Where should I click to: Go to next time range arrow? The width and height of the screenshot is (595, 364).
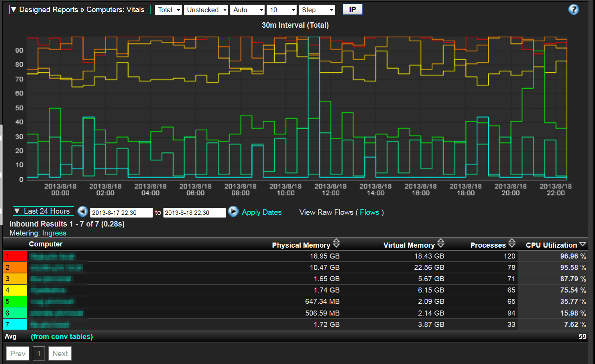tap(233, 211)
